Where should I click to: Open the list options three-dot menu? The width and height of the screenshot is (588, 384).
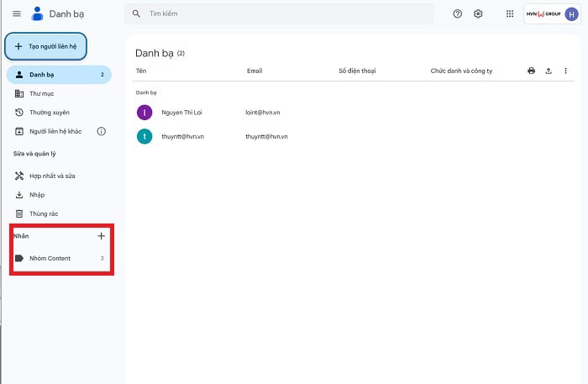pos(565,71)
